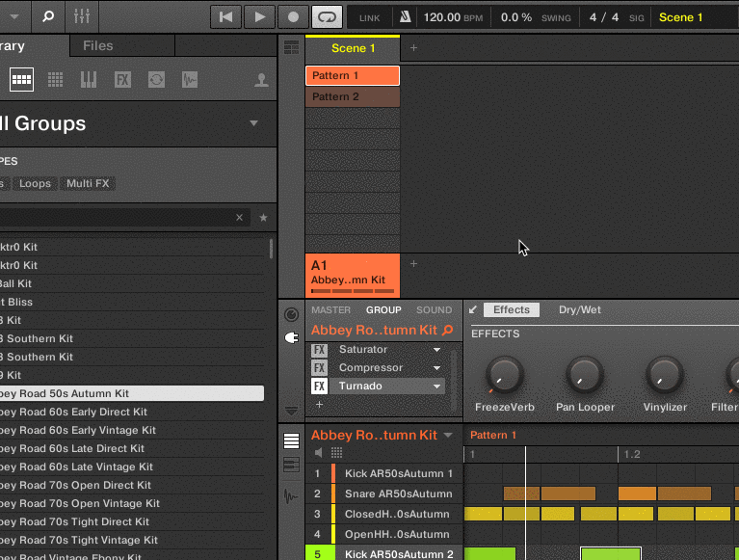
Task: Select Abbey Road 70s Open Vintage Kit
Action: tap(131, 503)
